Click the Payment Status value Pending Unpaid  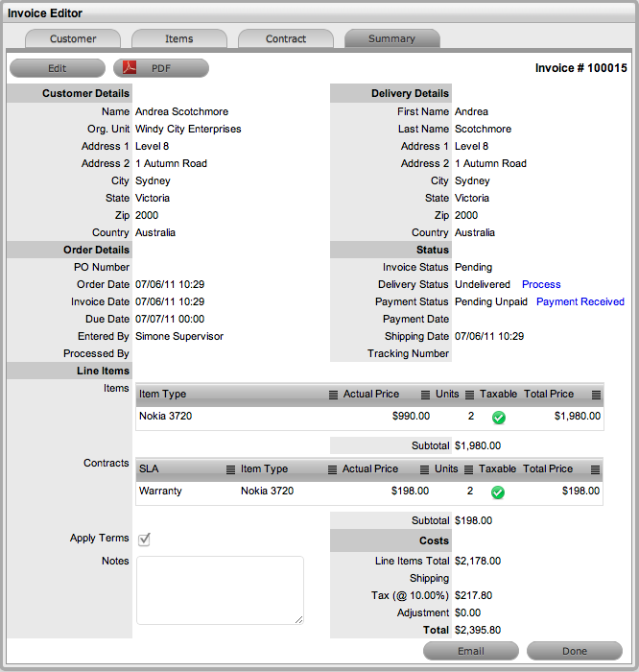coord(491,301)
